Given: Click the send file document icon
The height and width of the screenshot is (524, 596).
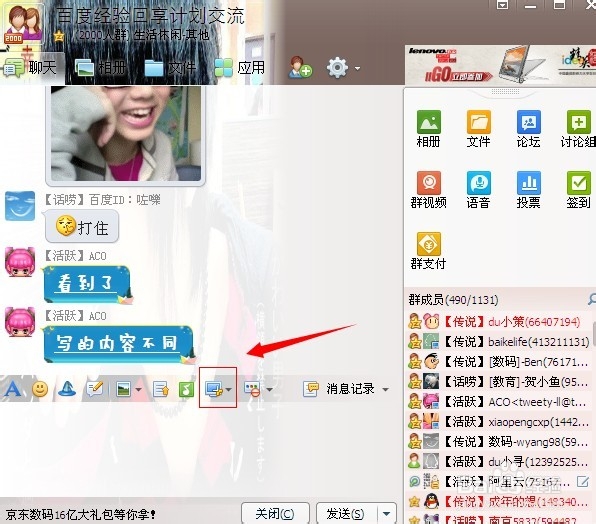Looking at the screenshot, I should pyautogui.click(x=161, y=389).
